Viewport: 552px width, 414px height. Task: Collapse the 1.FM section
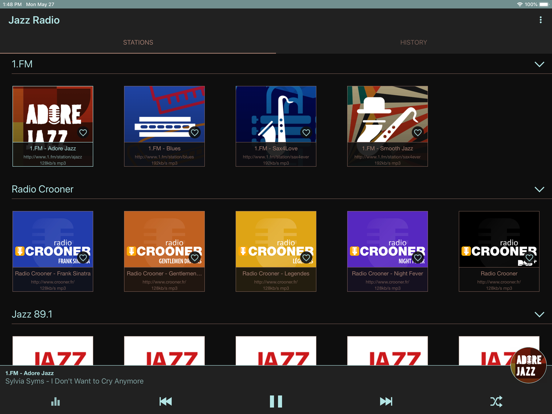(x=539, y=64)
